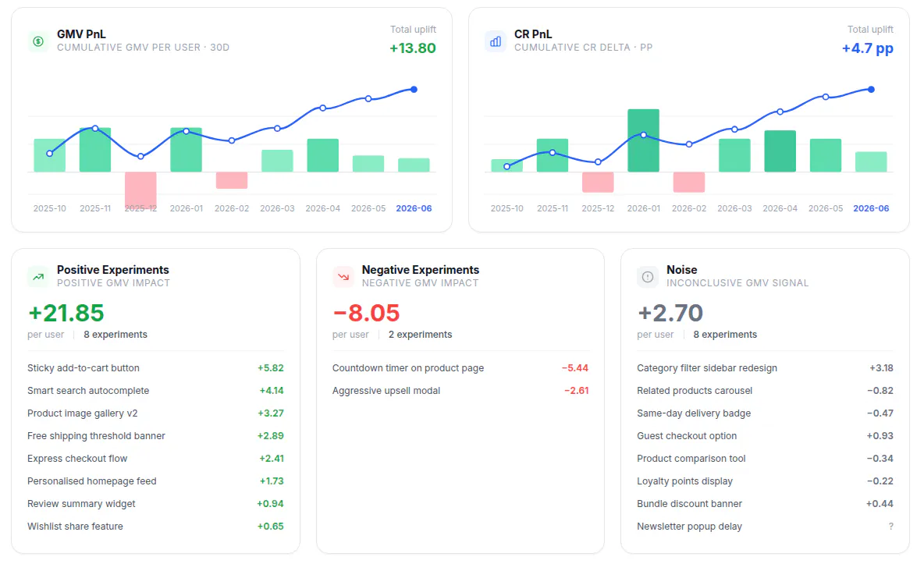Viewport: 924px width, 564px height.
Task: Click the +3.18 value for Category filter sidebar
Action: point(881,367)
